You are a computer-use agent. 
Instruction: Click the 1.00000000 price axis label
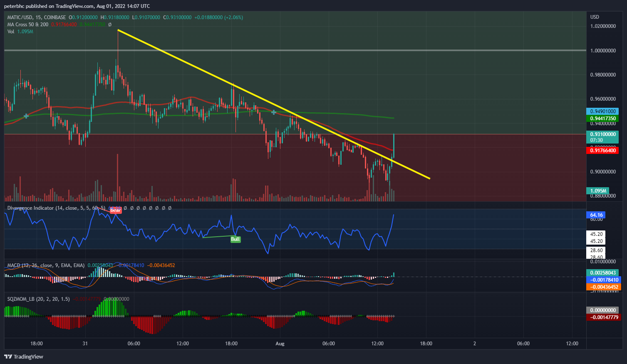pos(603,51)
